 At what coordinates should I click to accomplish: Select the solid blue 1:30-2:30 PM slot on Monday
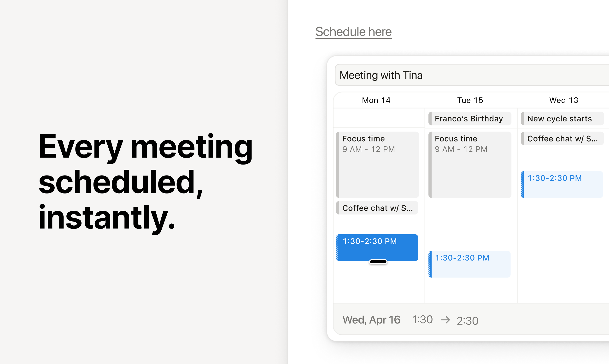377,247
